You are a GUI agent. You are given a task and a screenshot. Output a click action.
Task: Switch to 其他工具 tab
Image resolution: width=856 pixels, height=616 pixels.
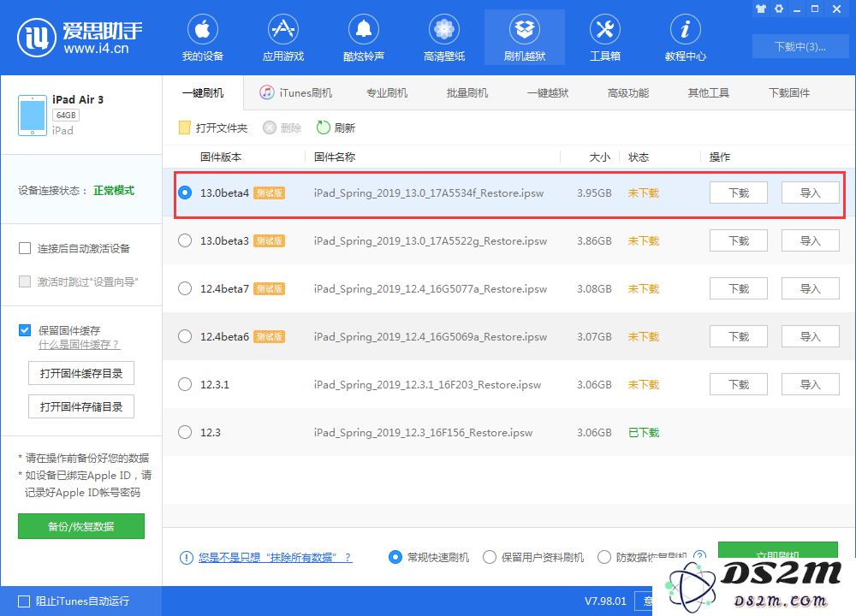tap(709, 92)
